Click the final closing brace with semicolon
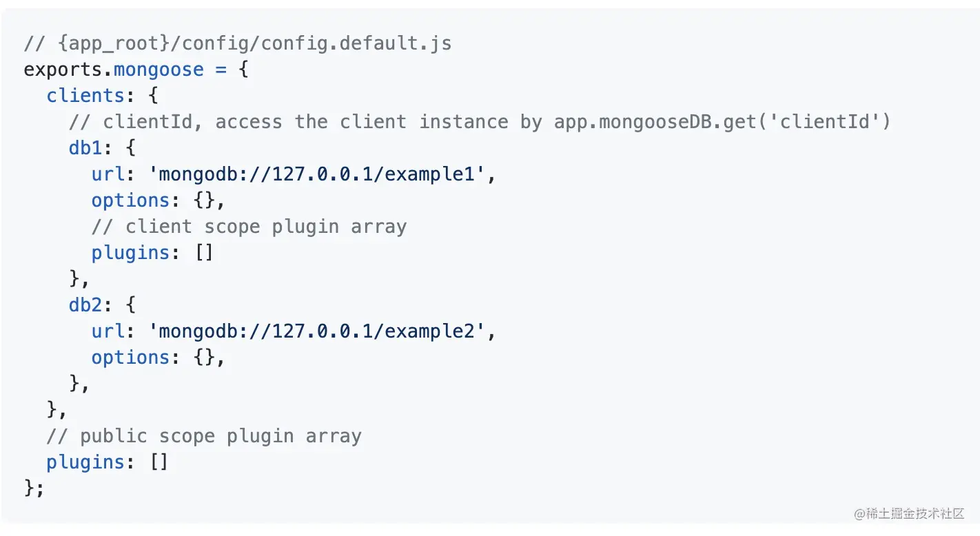Screen dimensions: 980x536 34,488
